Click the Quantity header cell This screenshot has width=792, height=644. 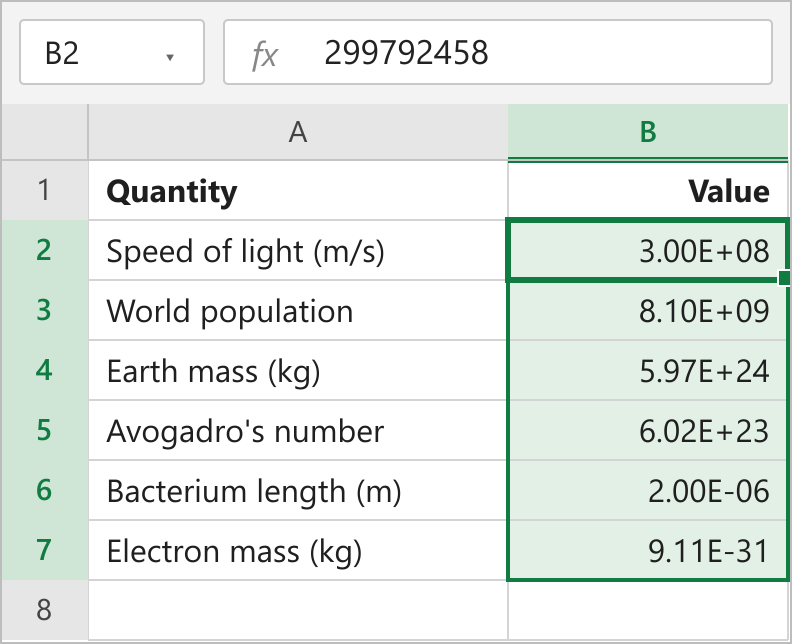click(x=298, y=190)
